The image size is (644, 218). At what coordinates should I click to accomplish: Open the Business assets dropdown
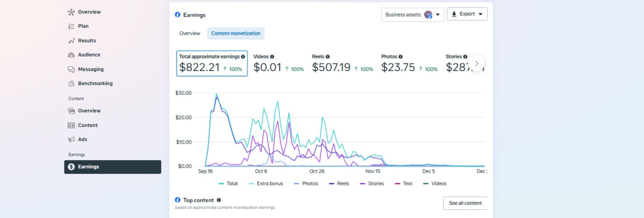click(x=412, y=15)
